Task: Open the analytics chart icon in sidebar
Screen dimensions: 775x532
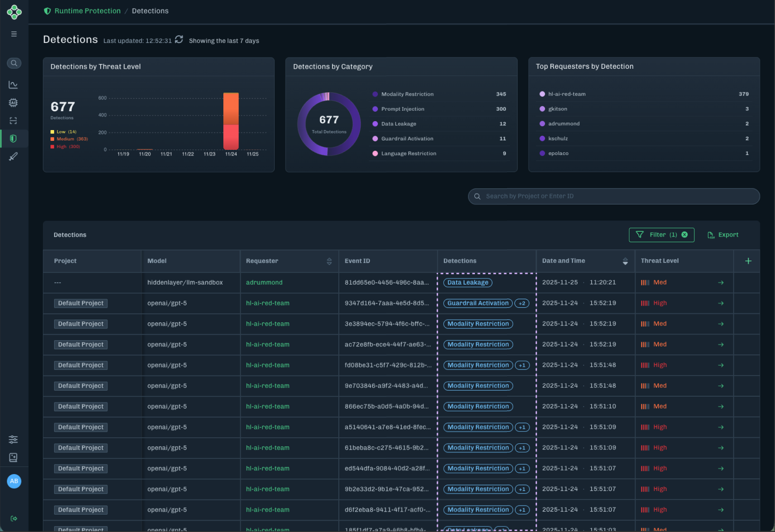Action: pos(13,85)
